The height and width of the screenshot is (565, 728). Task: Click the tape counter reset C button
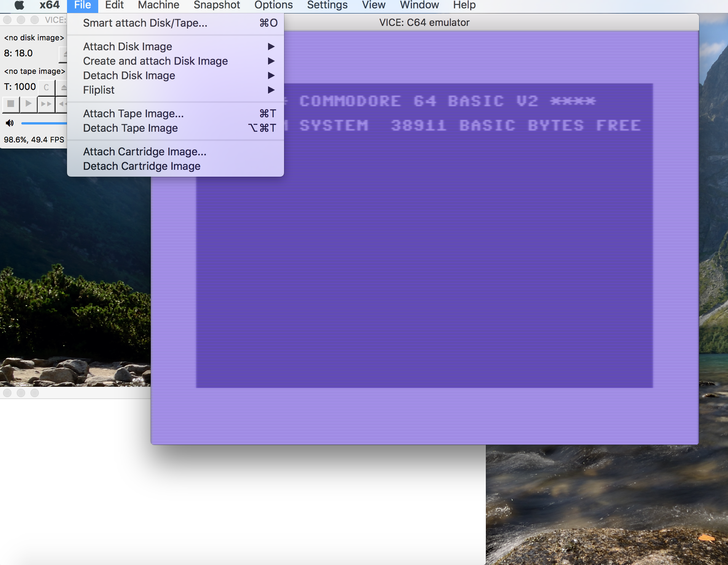click(x=46, y=88)
